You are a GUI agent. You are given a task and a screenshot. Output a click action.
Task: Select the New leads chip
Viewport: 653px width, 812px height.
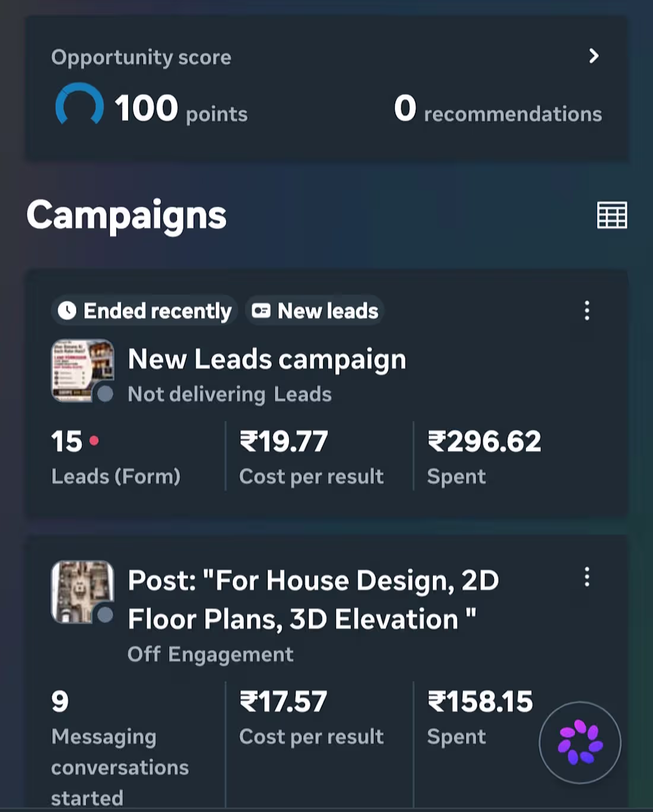[315, 311]
